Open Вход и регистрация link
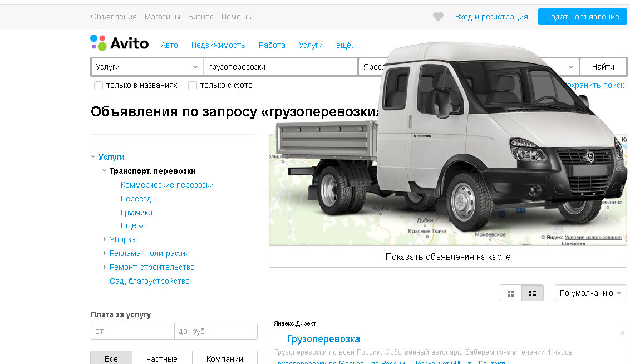630x364 pixels. click(x=491, y=17)
